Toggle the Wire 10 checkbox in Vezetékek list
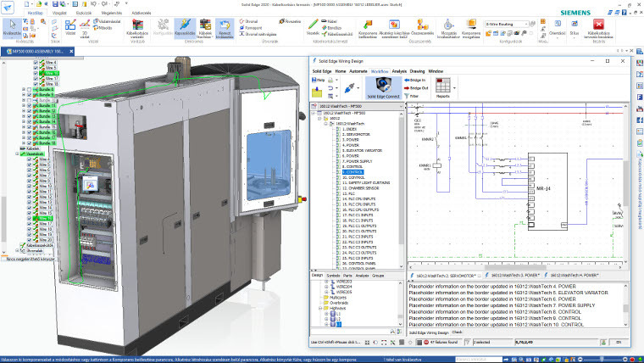 point(29,187)
